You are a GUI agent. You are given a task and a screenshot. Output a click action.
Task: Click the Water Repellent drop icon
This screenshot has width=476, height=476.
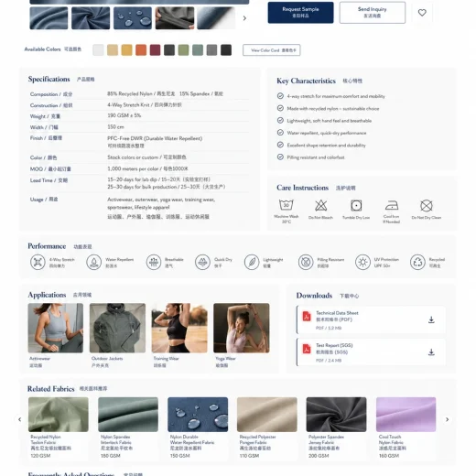(93, 262)
